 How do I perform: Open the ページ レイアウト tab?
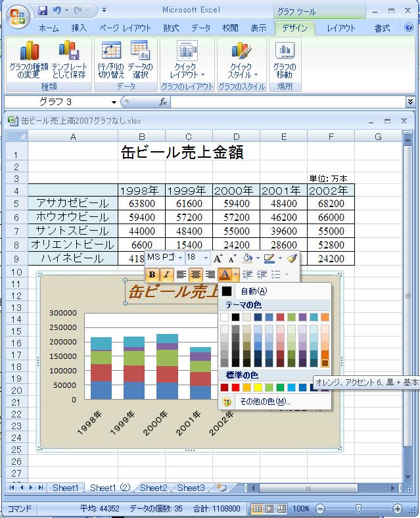click(x=125, y=28)
